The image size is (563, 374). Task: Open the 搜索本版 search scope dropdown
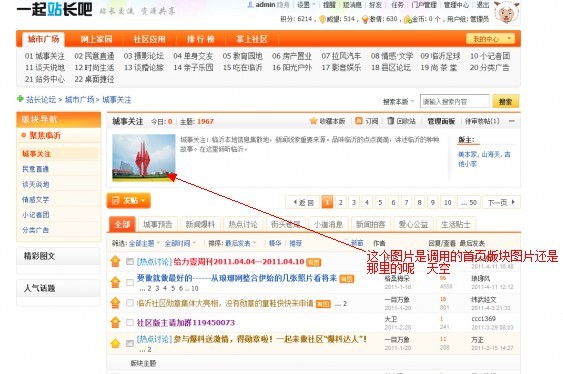398,102
